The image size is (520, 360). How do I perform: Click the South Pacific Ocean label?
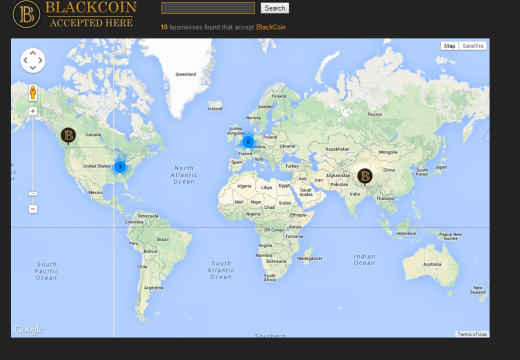(46, 271)
